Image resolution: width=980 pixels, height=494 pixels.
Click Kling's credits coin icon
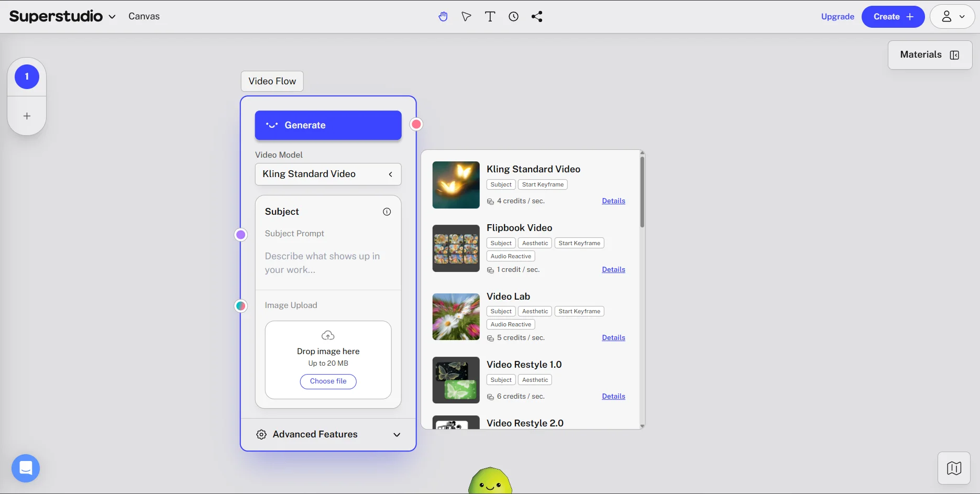(x=491, y=202)
